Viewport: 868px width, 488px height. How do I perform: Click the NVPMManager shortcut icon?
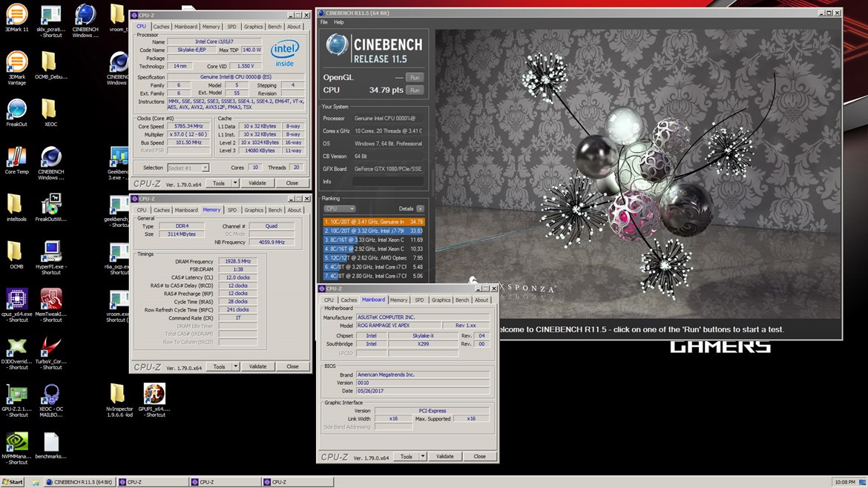(17, 443)
